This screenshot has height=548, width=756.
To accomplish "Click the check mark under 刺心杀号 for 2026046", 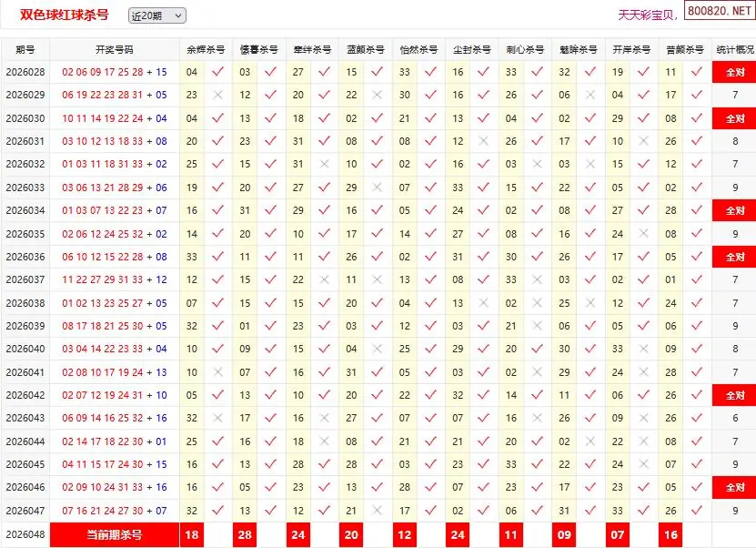I will click(x=538, y=488).
